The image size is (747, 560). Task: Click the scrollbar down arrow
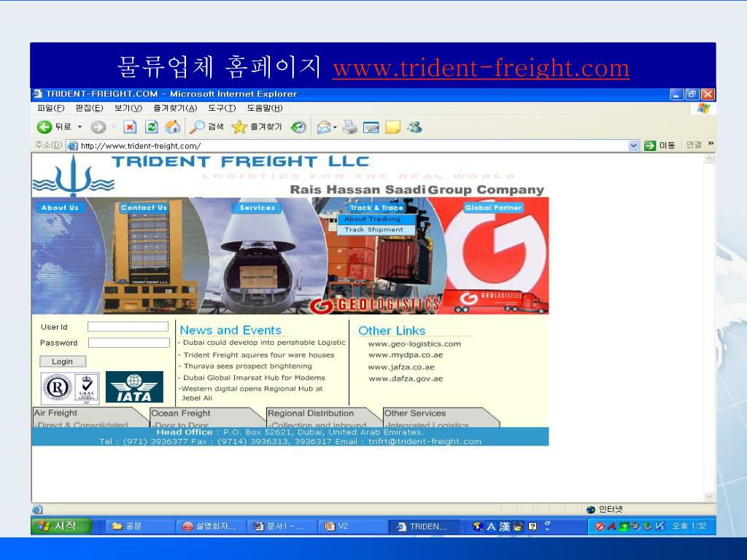coord(709,497)
